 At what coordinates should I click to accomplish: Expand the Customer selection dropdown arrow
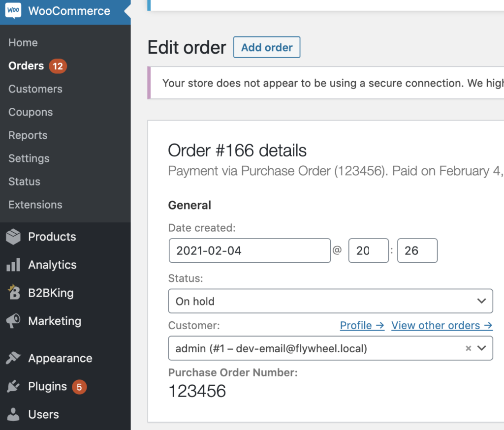tap(481, 348)
